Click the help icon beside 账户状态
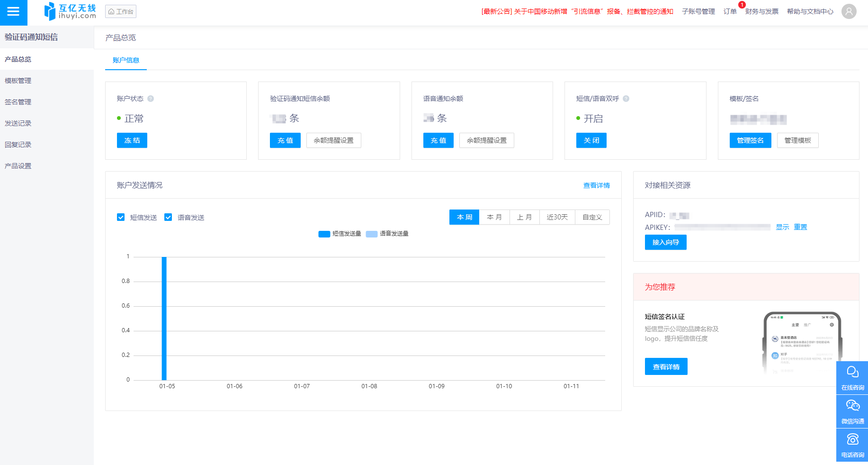 [151, 99]
